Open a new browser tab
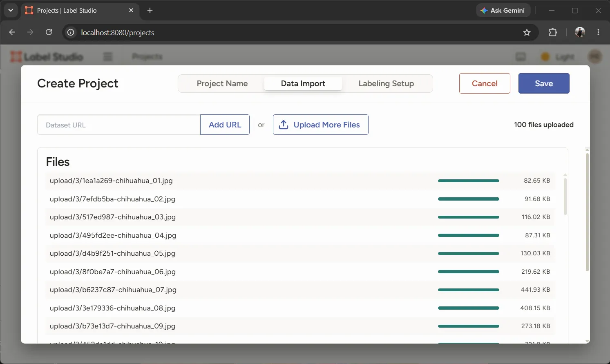Screen dimensions: 610x364 coord(150,10)
